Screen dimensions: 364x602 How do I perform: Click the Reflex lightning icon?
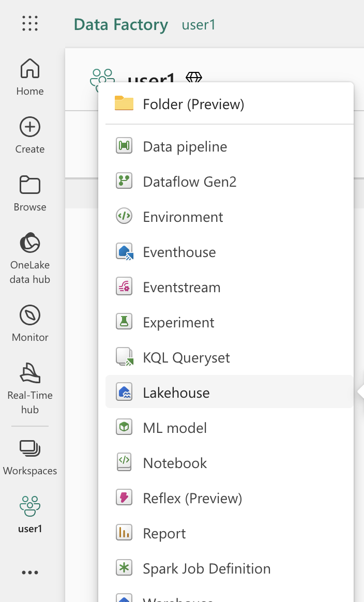coord(124,498)
